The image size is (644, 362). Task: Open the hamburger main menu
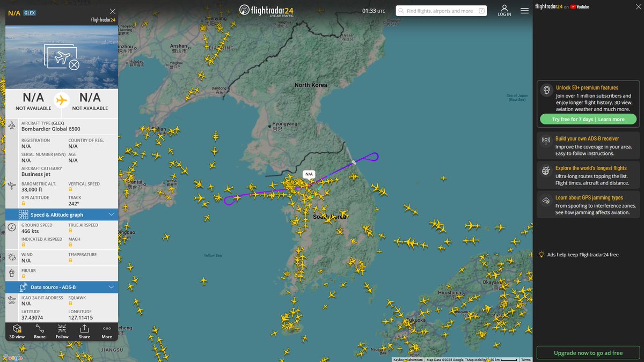point(524,10)
